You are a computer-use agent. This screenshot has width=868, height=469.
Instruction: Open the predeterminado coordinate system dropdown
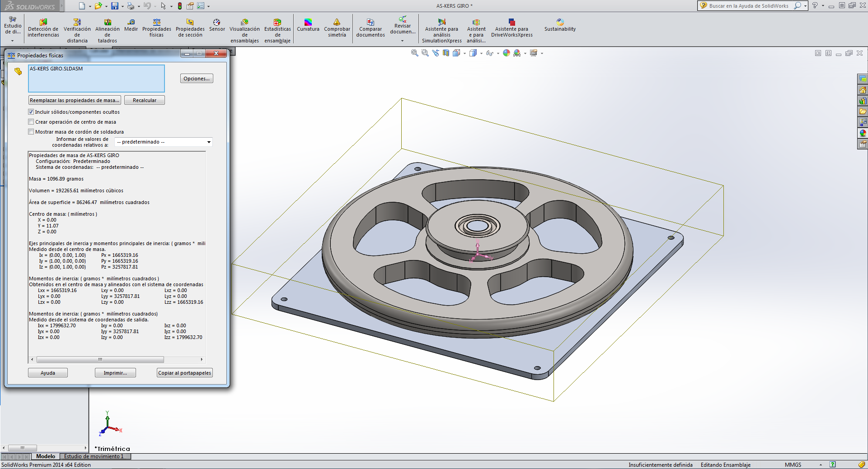[x=163, y=142]
